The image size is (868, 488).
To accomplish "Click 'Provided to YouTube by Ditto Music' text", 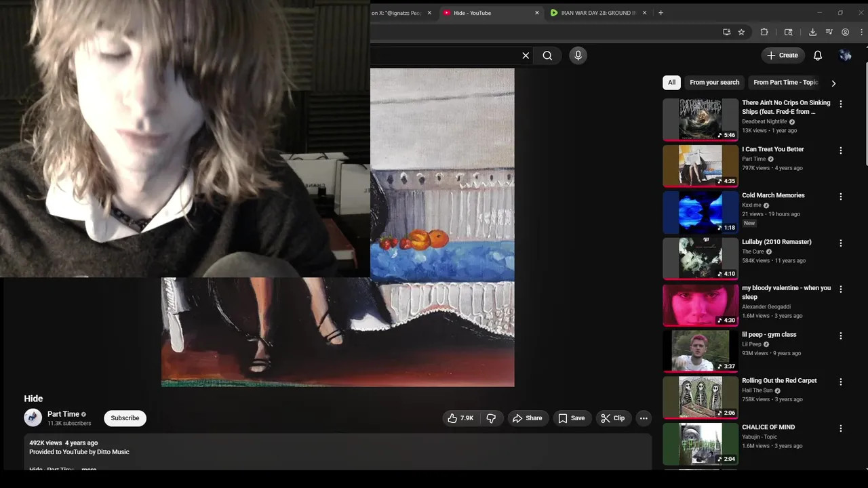I will [x=79, y=452].
